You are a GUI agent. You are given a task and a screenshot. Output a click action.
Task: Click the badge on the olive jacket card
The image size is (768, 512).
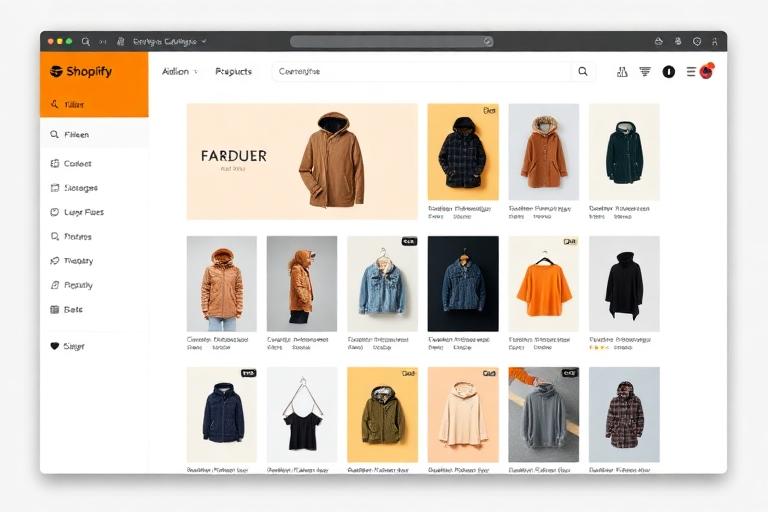pyautogui.click(x=408, y=373)
